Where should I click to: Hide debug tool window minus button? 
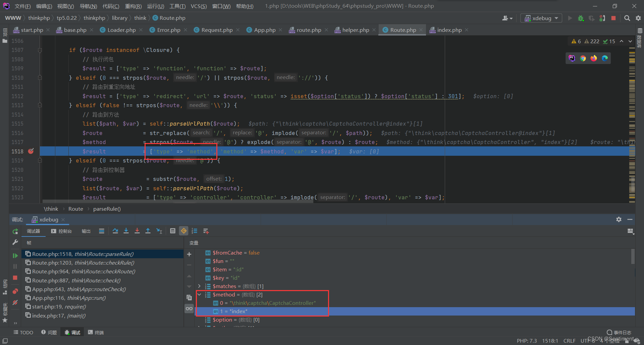630,219
